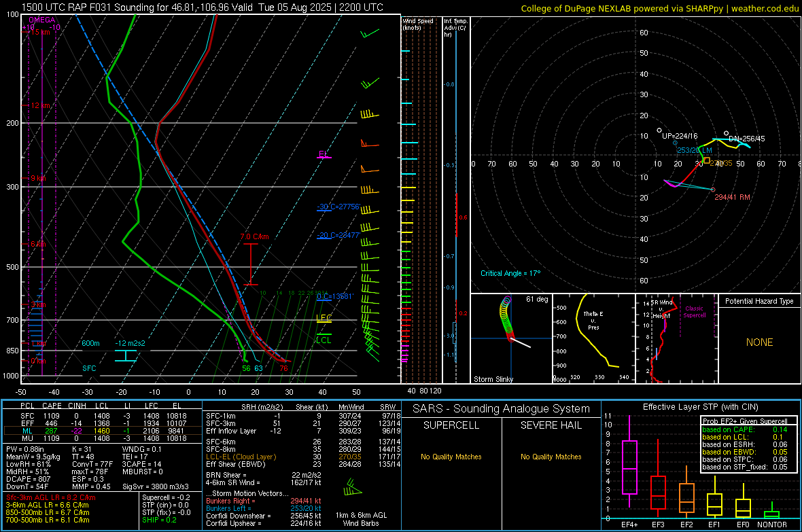Click the SFC-1km shear table row
This screenshot has height=532, width=802.
click(303, 416)
